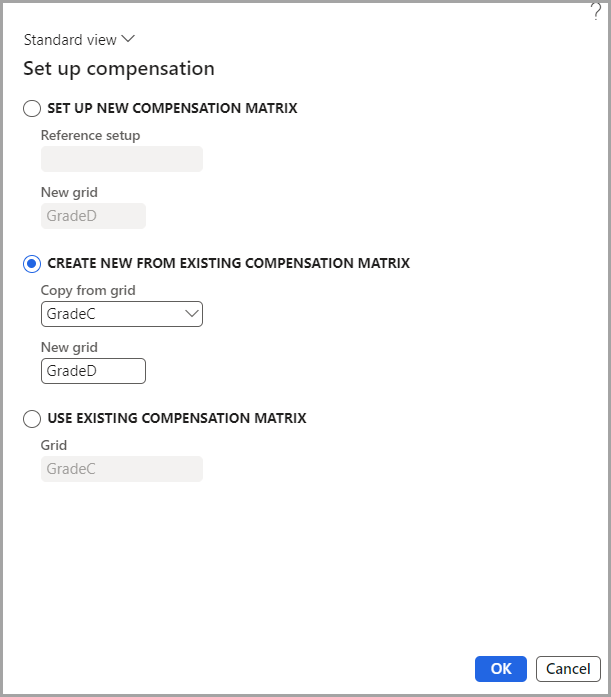Select Create New From Existing Compensation Matrix
The image size is (611, 697).
[32, 263]
